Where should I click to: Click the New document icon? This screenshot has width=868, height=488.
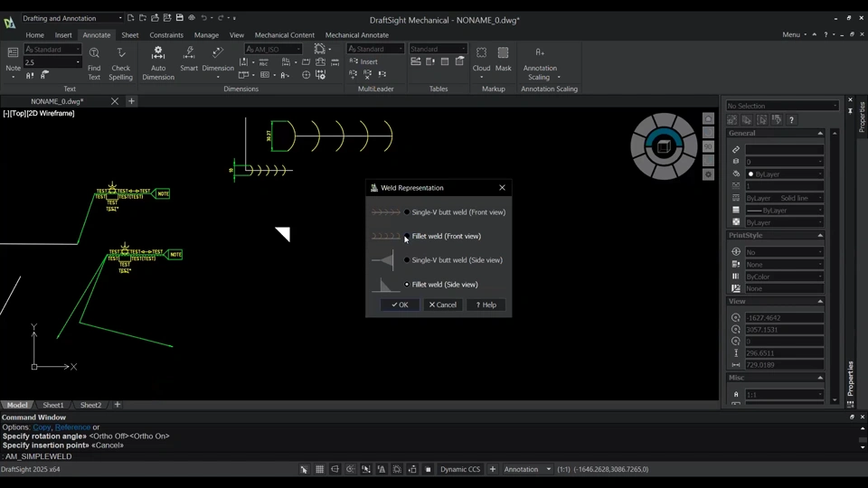[130, 18]
